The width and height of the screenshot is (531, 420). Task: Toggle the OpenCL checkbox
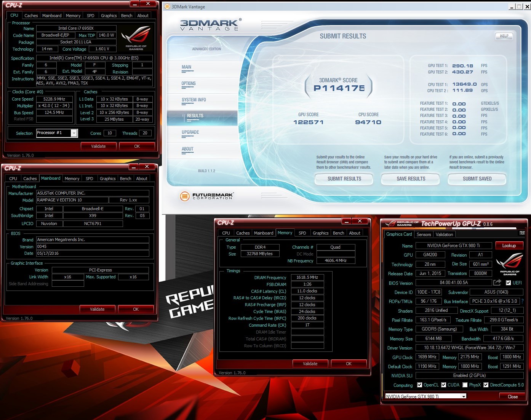(x=420, y=385)
